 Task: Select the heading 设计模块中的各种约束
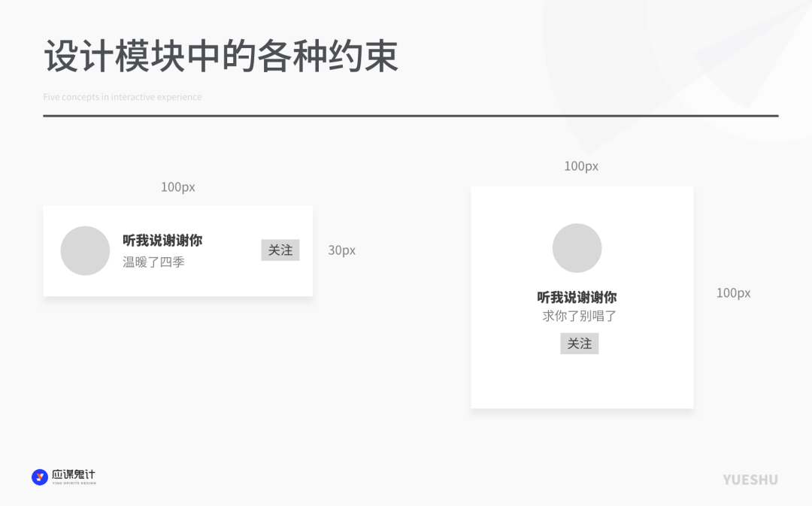click(x=221, y=57)
